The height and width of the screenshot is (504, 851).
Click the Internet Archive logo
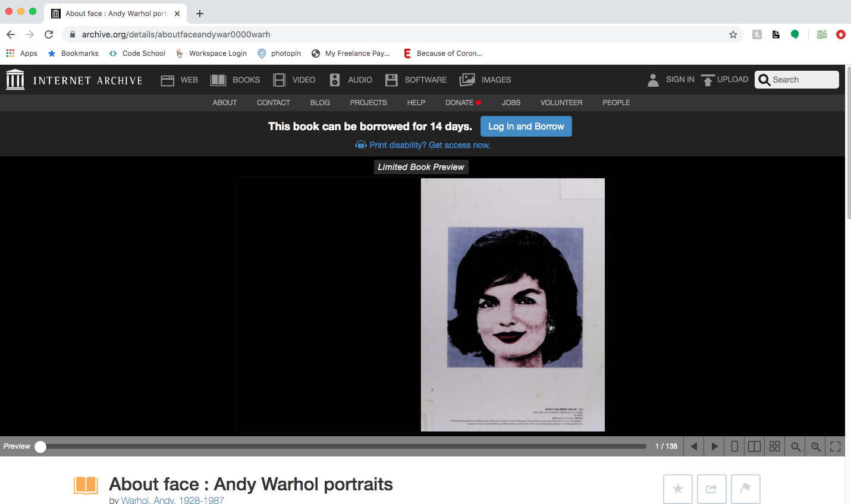[x=74, y=80]
